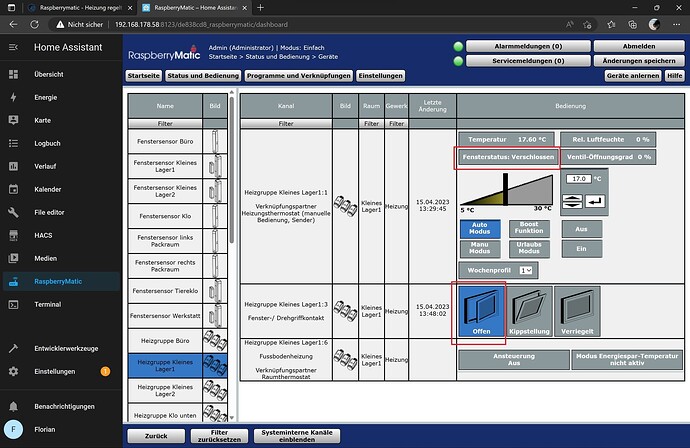This screenshot has width=690, height=448.
Task: Open Programme und Verknüpfungen menu
Action: [298, 76]
